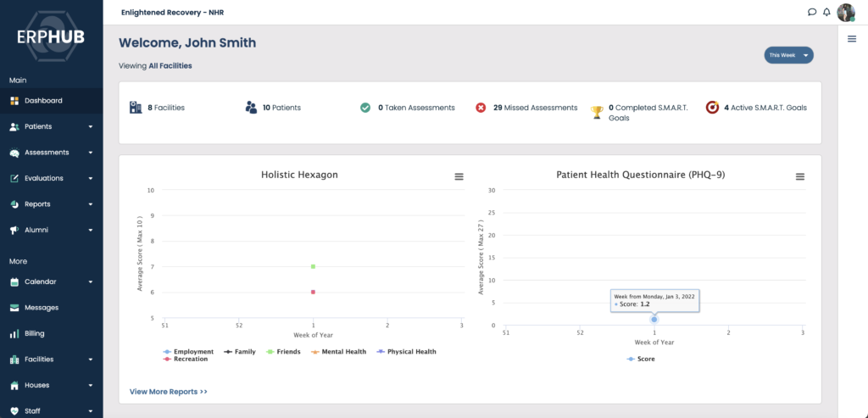868x418 pixels.
Task: Click the Patients people icon in sidebar
Action: (x=14, y=127)
